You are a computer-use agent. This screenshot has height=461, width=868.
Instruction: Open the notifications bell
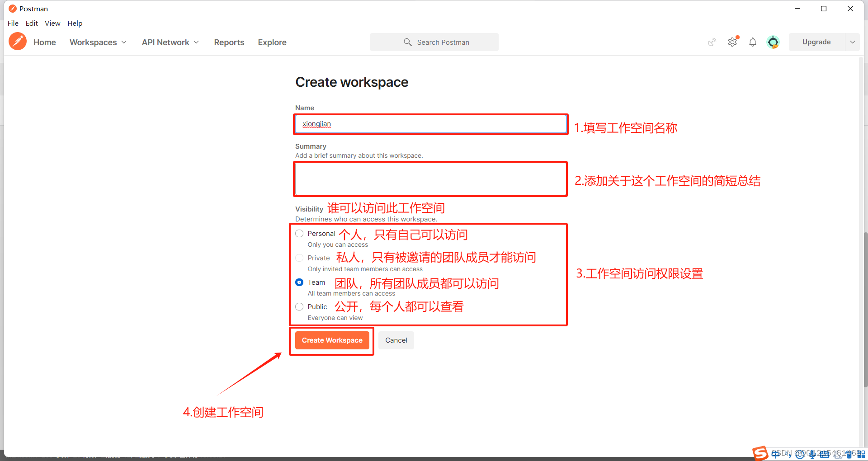[753, 42]
